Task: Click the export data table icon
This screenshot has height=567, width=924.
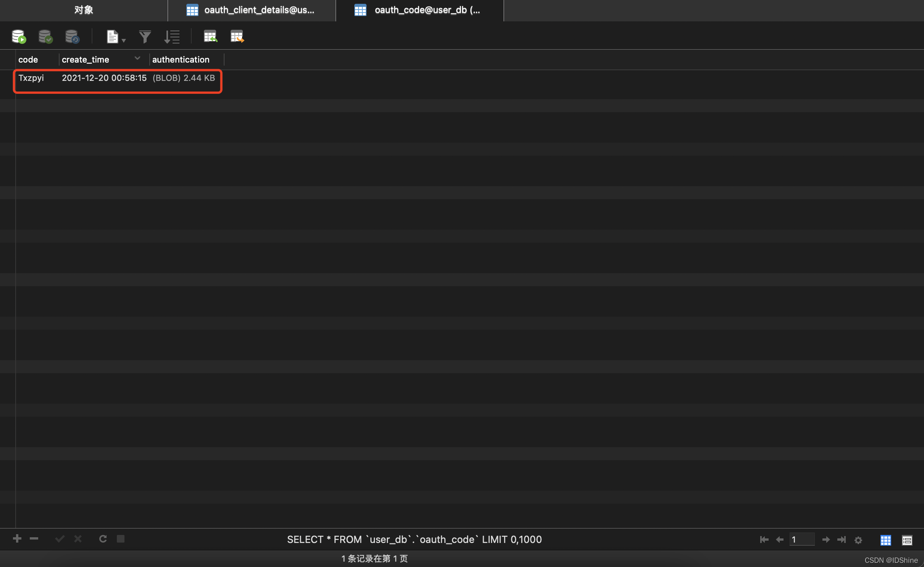Action: [237, 37]
